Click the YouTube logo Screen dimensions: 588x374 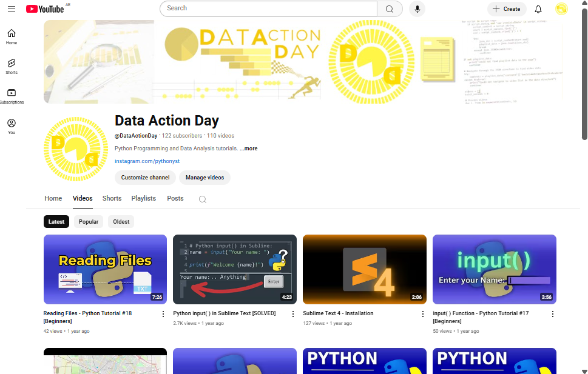[x=45, y=9]
